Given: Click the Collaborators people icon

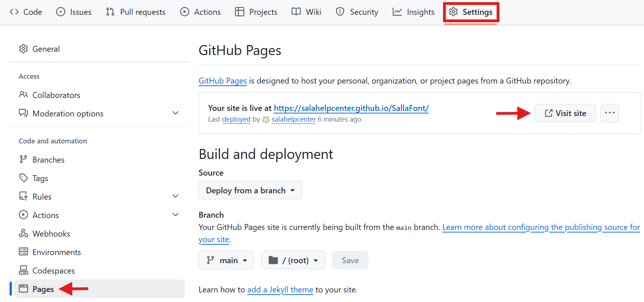Looking at the screenshot, I should coord(24,95).
